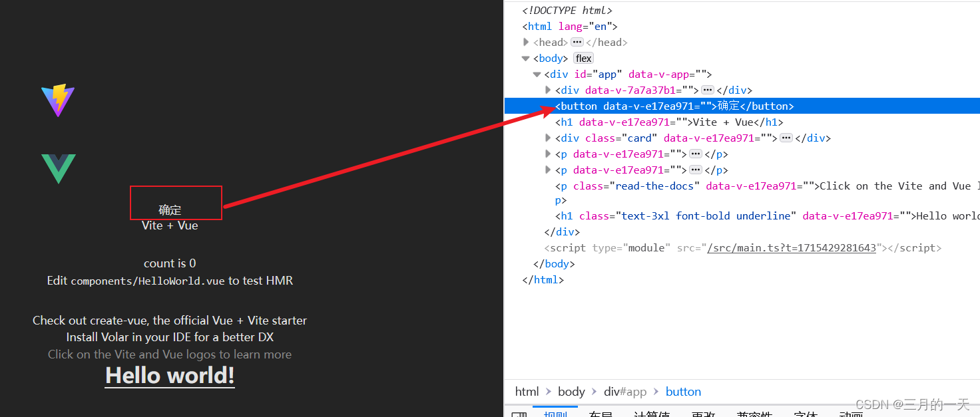The height and width of the screenshot is (417, 980).
Task: Select the closing </body> tag row
Action: (554, 264)
